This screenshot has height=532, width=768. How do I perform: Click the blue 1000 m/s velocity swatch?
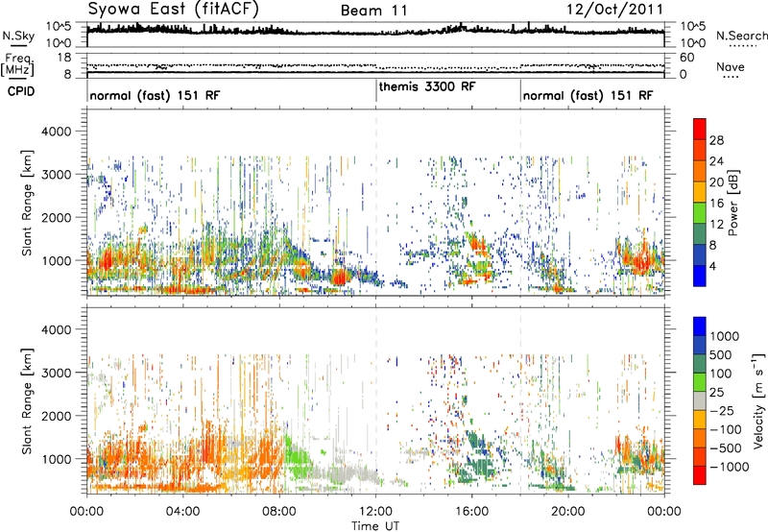700,326
